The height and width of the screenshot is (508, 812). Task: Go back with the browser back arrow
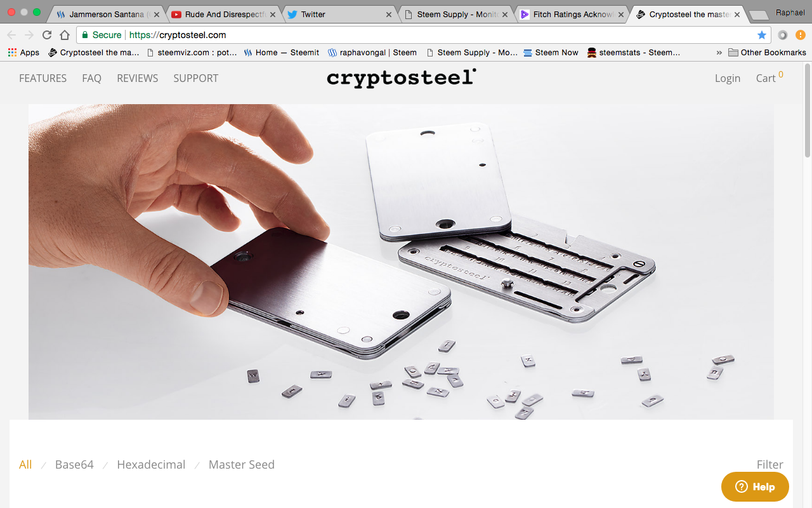pos(11,35)
